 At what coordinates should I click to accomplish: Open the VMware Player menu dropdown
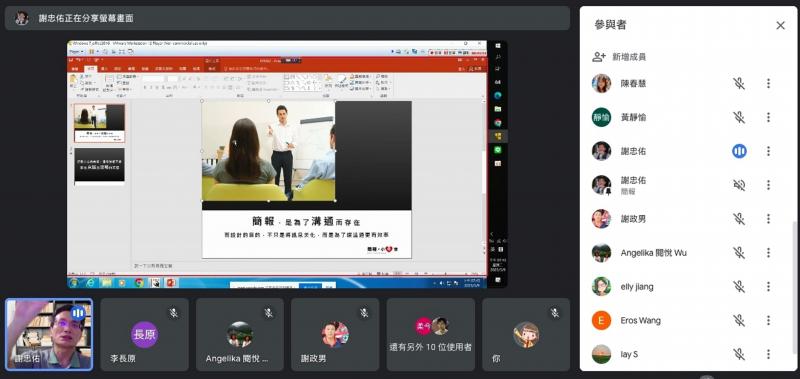pos(77,52)
